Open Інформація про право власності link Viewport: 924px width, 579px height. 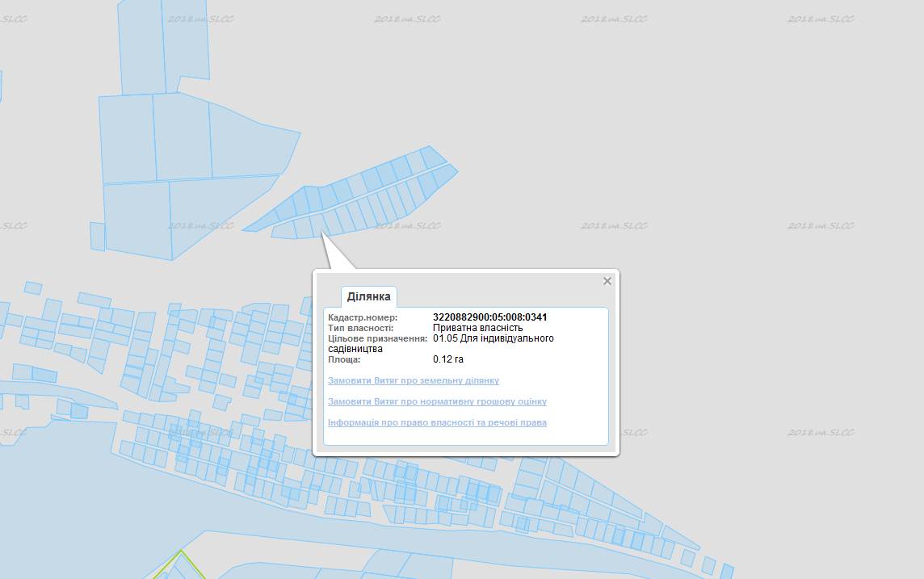pyautogui.click(x=437, y=422)
